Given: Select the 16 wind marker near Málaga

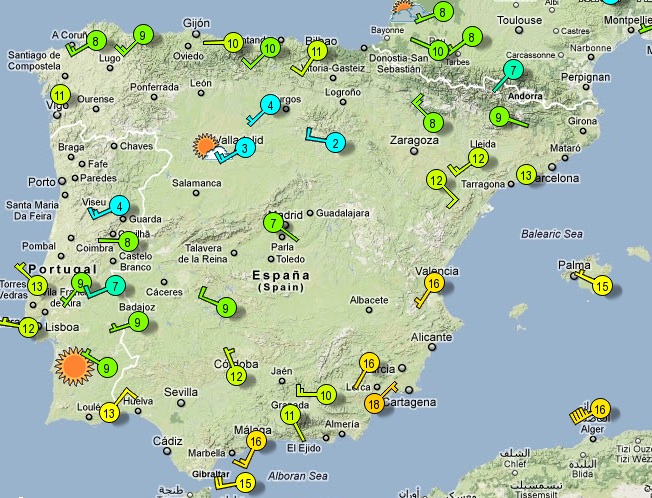Looking at the screenshot, I should pos(256,441).
